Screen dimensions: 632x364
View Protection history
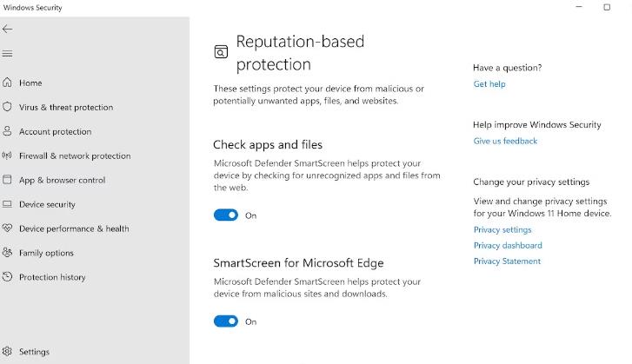pos(52,277)
